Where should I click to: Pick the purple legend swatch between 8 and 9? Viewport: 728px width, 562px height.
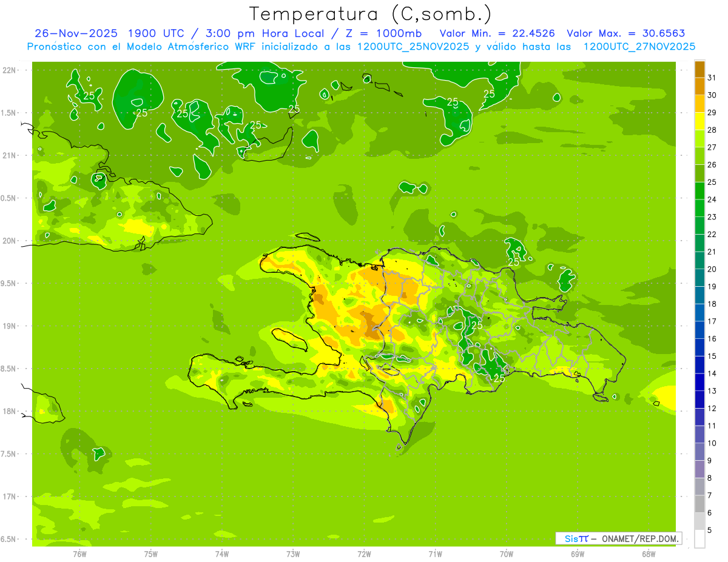pyautogui.click(x=699, y=469)
